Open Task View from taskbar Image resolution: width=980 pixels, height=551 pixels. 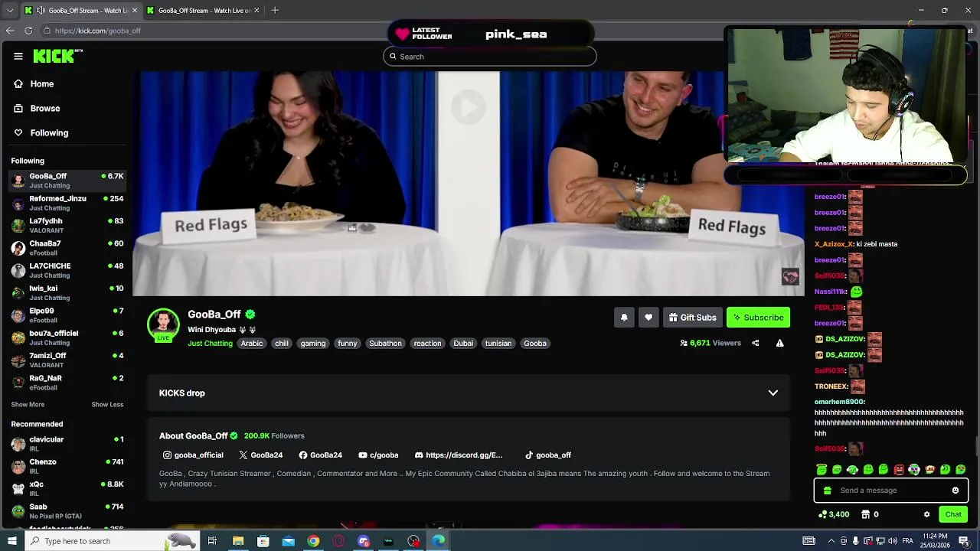[212, 541]
